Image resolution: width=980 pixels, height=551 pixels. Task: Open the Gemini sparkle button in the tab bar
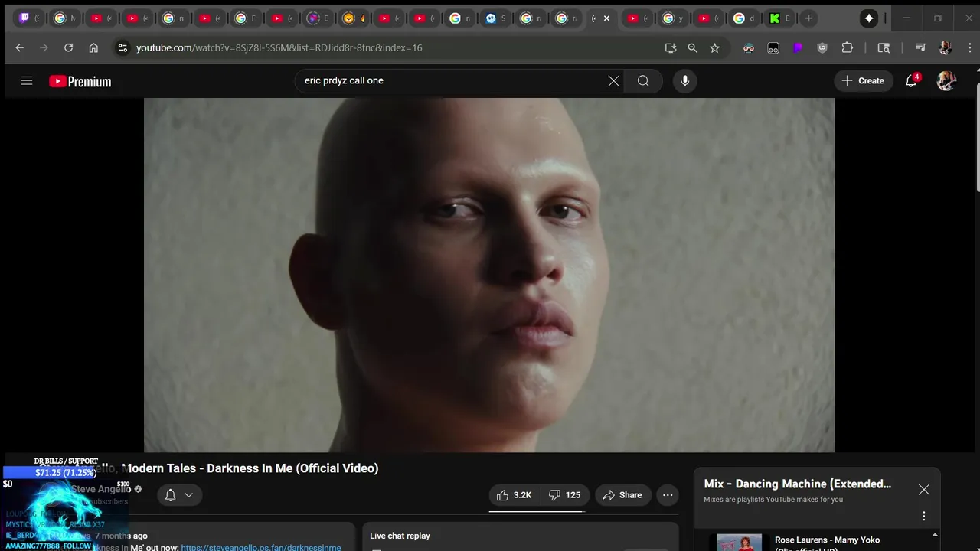tap(869, 18)
